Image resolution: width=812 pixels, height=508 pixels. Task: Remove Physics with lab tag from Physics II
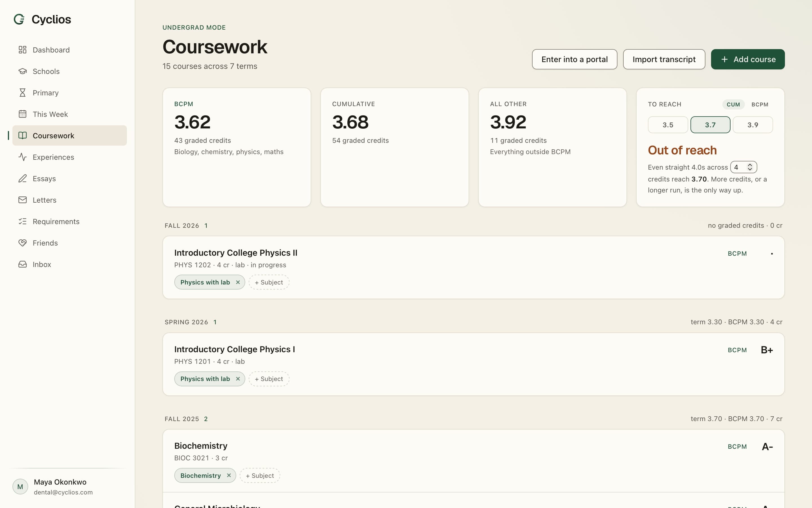[x=238, y=282]
